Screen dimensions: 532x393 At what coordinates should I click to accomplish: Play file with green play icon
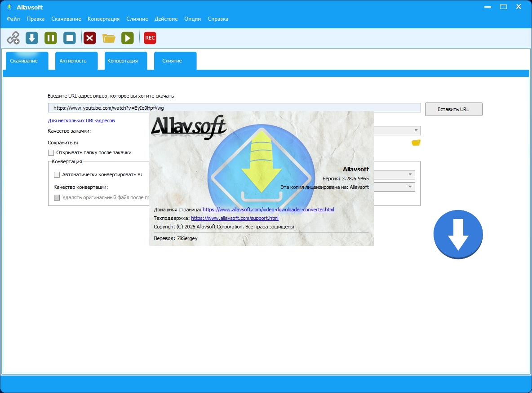point(128,38)
